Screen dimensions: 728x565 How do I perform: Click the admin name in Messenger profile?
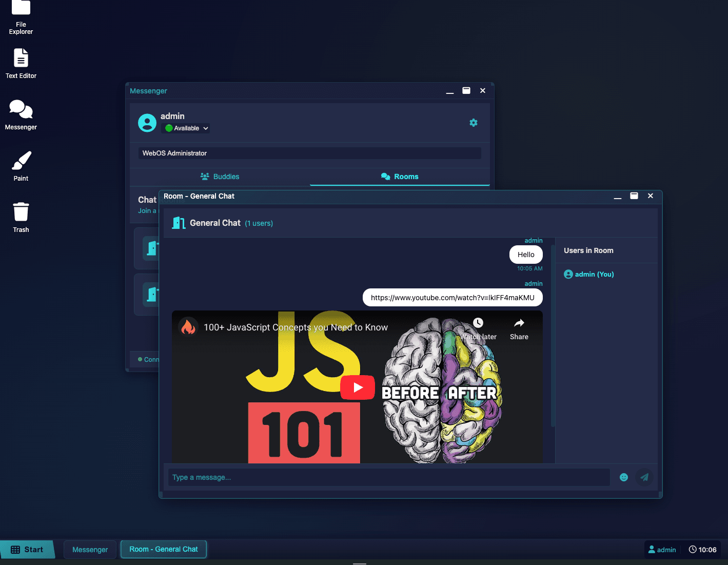click(172, 116)
